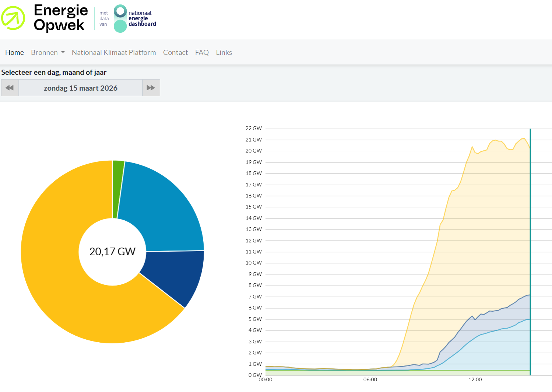The image size is (552, 392).
Task: Click the 06:00 label on the time axis
Action: [370, 379]
